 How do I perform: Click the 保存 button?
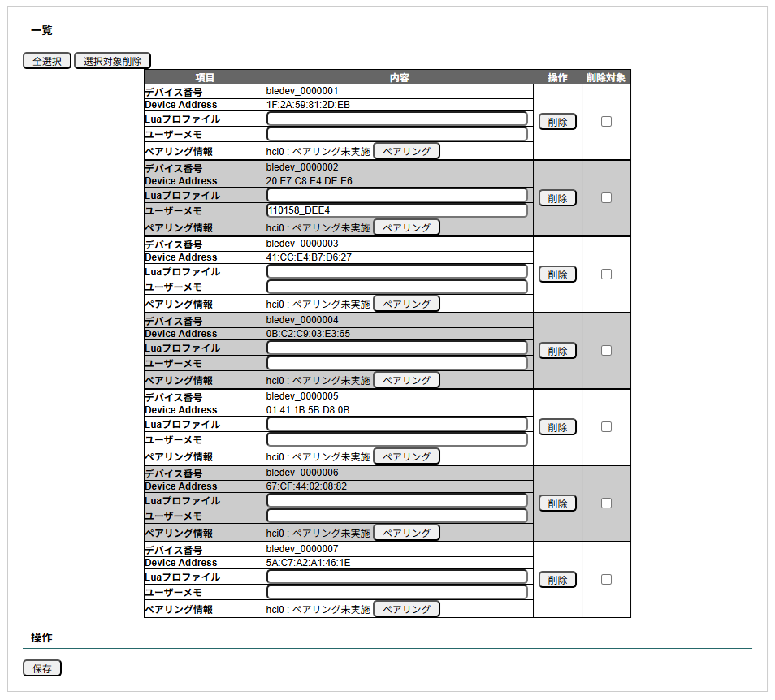(42, 668)
